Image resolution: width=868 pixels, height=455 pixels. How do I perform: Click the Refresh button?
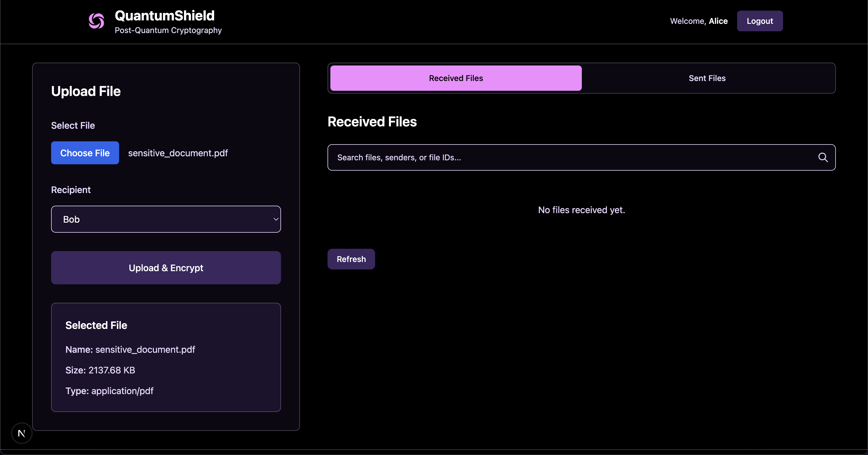[351, 259]
